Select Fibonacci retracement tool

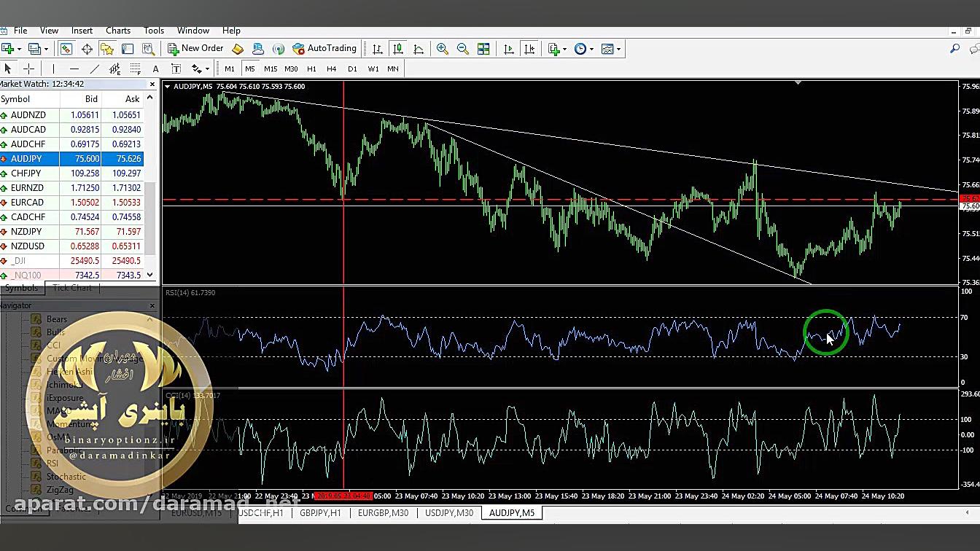pyautogui.click(x=135, y=69)
